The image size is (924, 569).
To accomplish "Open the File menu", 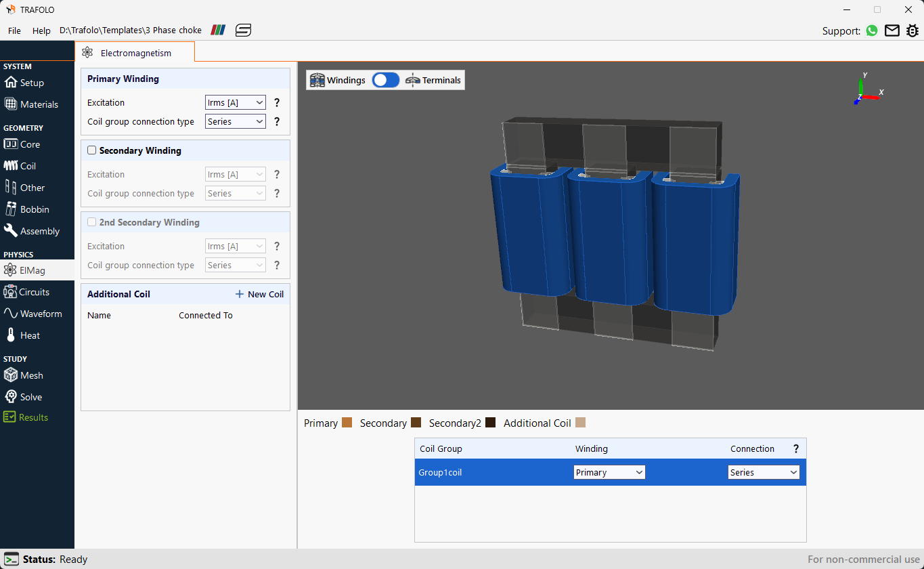I will point(14,30).
